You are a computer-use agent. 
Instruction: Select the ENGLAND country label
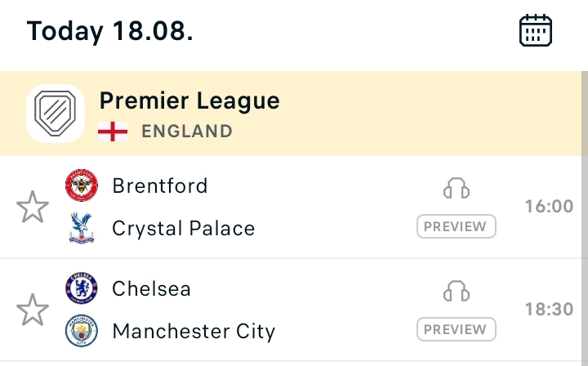pyautogui.click(x=187, y=132)
